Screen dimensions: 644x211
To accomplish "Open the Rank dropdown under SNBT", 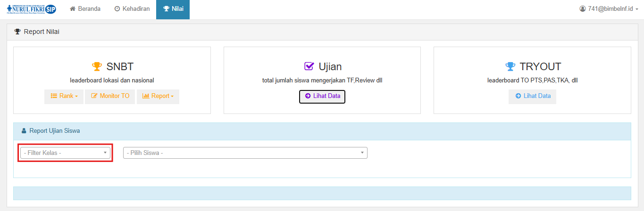I will pyautogui.click(x=64, y=96).
